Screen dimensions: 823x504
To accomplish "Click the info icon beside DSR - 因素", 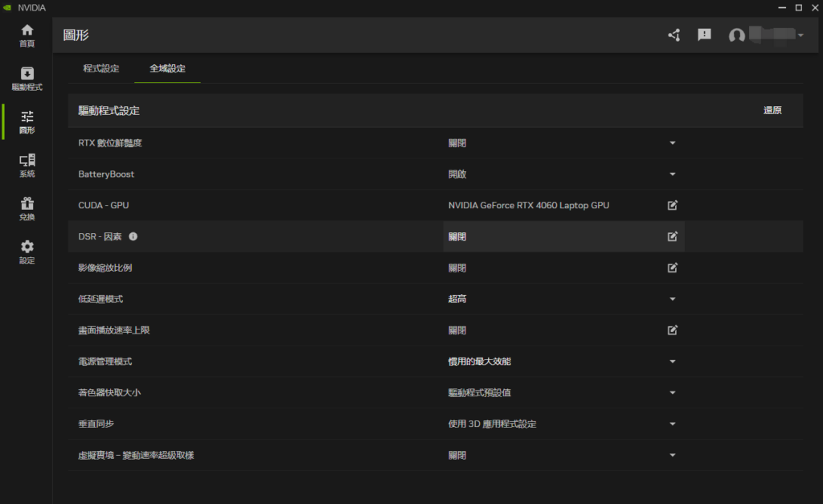I will click(133, 236).
